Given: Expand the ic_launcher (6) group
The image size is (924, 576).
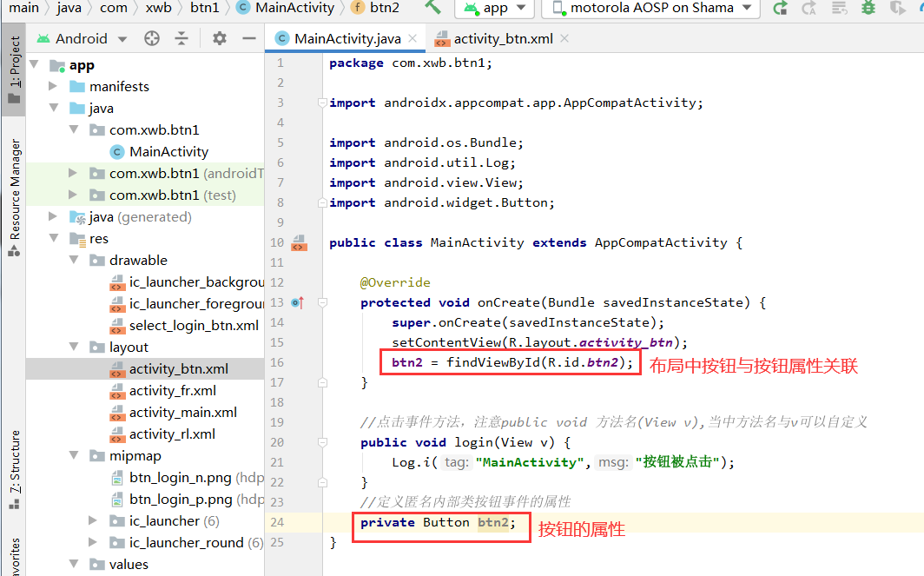Looking at the screenshot, I should [x=93, y=520].
